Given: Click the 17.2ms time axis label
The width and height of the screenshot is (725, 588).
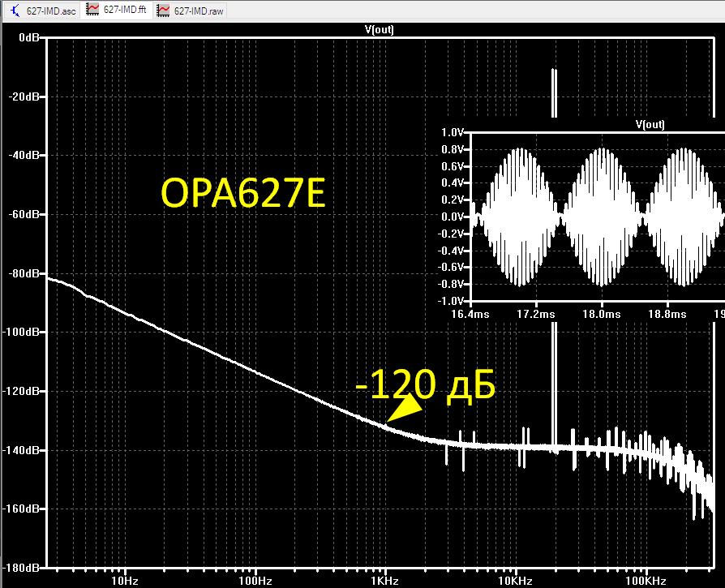Looking at the screenshot, I should (x=536, y=315).
